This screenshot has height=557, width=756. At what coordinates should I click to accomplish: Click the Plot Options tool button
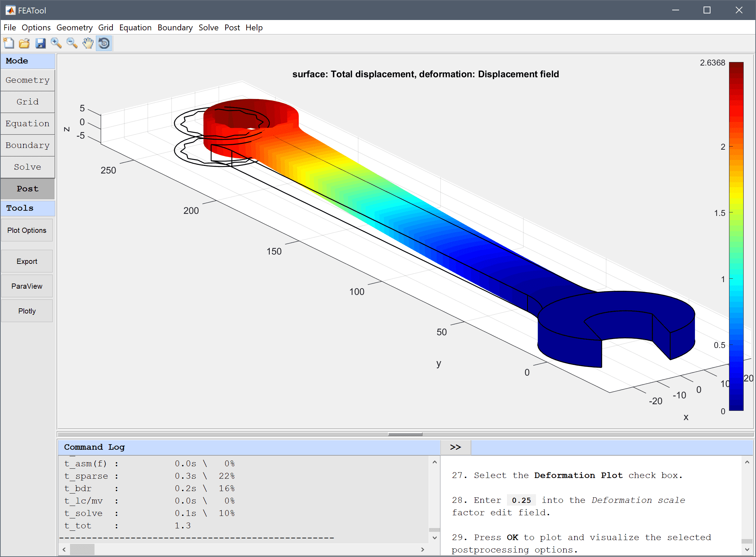tap(27, 230)
